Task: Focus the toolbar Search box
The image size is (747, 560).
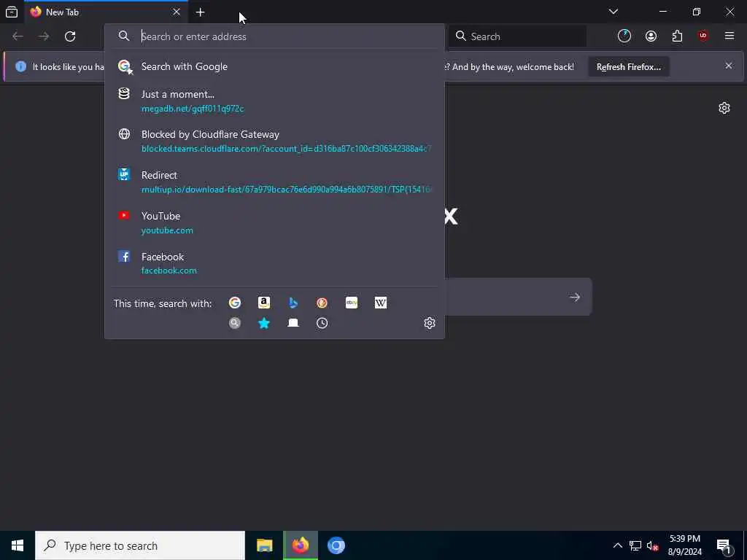Action: [x=517, y=36]
